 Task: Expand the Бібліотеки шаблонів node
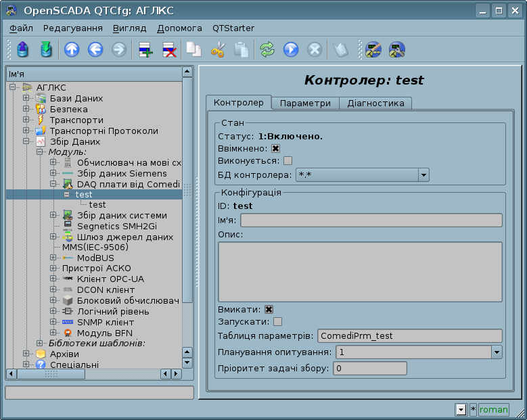pos(39,343)
